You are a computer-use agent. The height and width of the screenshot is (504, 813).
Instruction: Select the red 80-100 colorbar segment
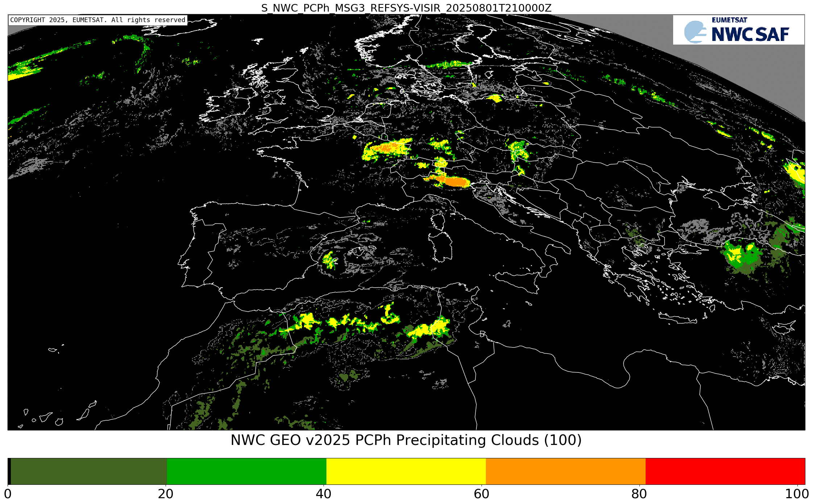[x=725, y=471]
